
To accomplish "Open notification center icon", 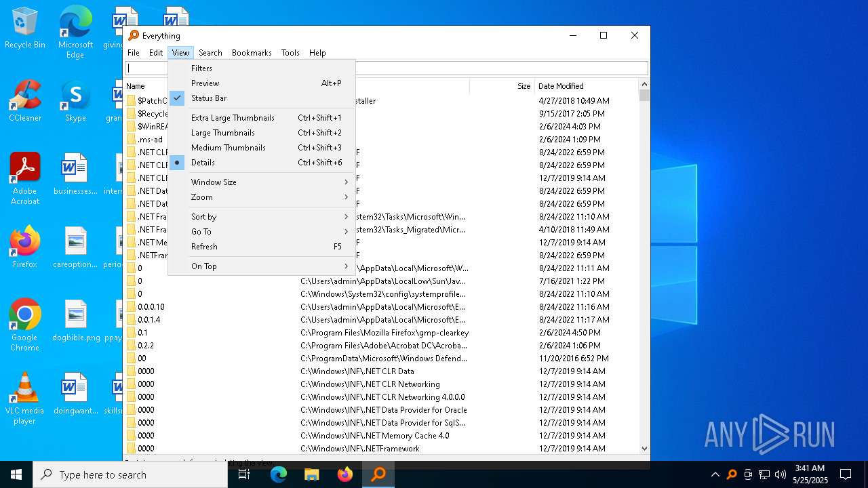I will pos(846,474).
